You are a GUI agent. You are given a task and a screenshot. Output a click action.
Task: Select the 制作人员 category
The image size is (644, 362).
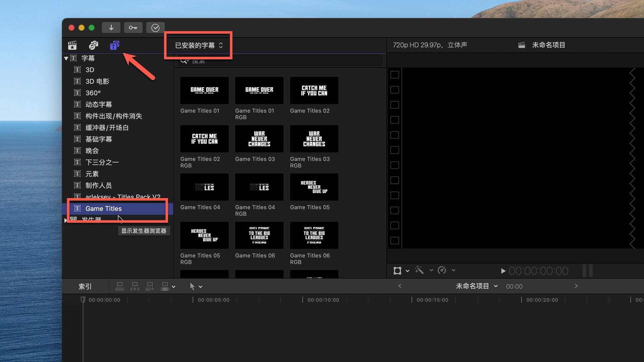coord(99,185)
